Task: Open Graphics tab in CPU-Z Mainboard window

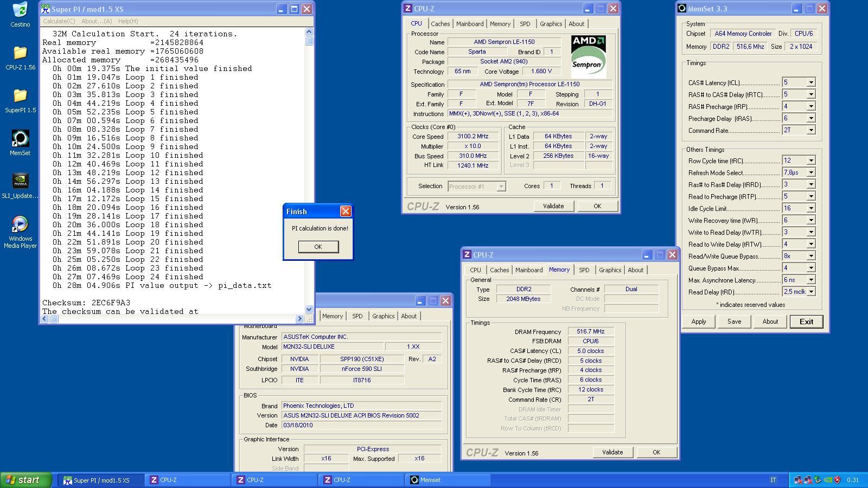Action: pos(383,316)
